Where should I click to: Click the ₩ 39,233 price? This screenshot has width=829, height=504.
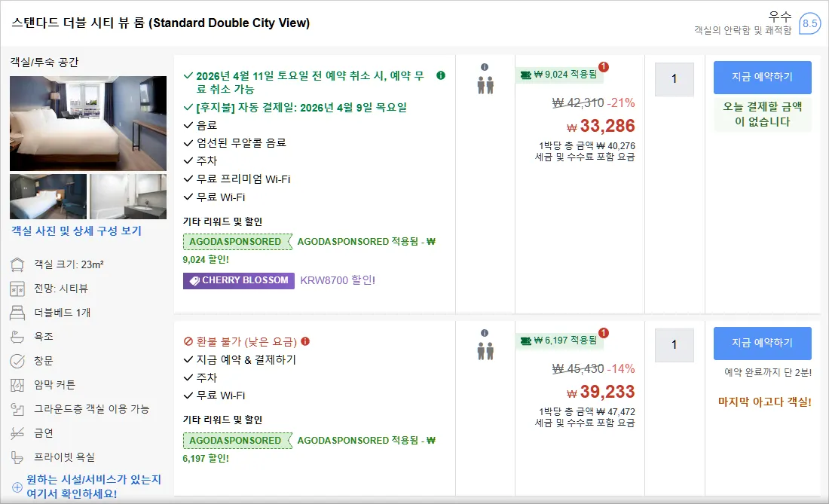[601, 392]
